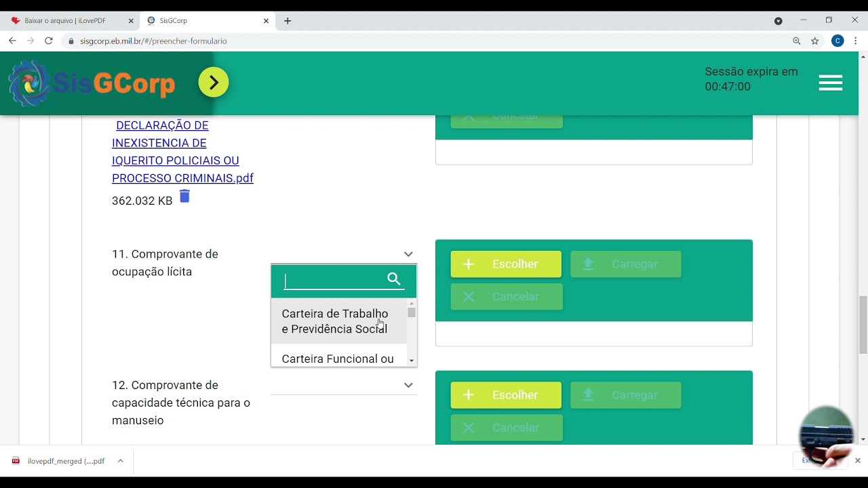Click Cancelar for ocupação lícita
Image resolution: width=868 pixels, height=488 pixels.
(x=507, y=297)
